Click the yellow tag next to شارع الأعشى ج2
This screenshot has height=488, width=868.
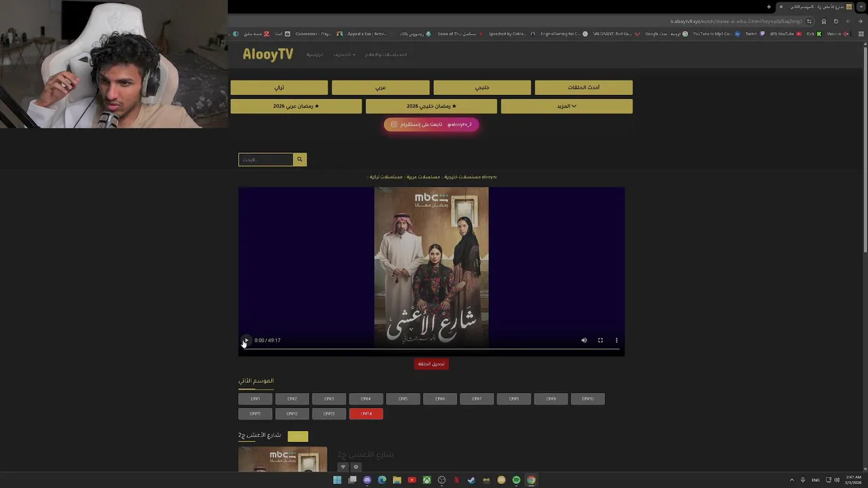pyautogui.click(x=298, y=436)
